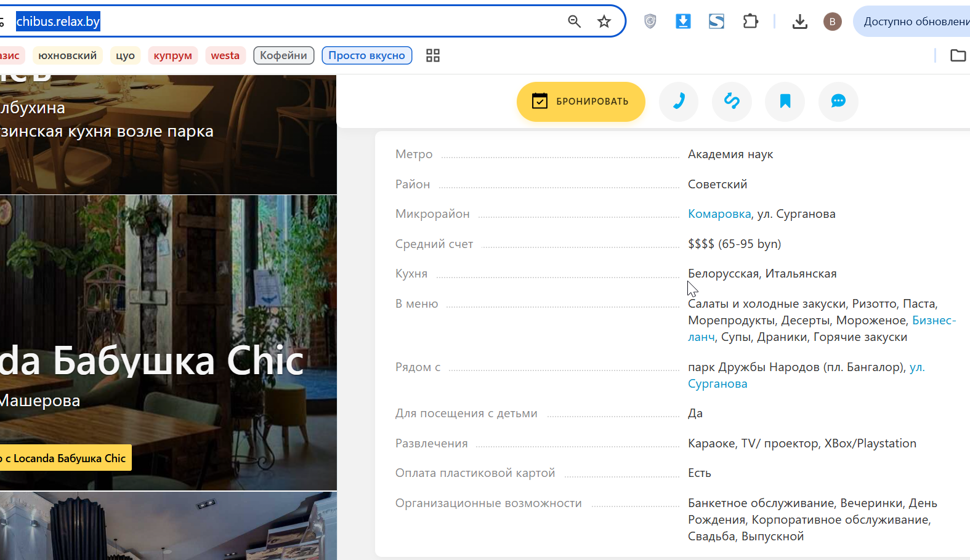Select the Советский district value
The image size is (970, 560).
tap(717, 184)
